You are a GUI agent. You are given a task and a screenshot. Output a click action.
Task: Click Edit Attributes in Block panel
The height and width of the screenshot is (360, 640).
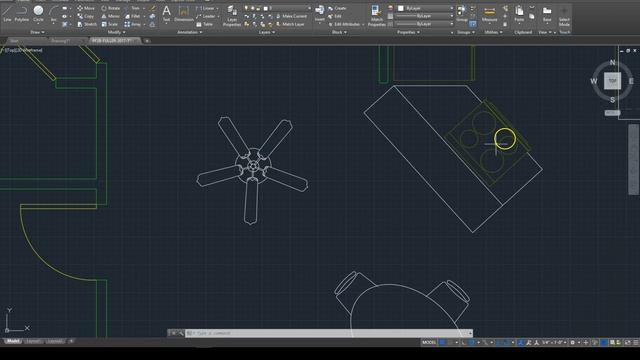pyautogui.click(x=344, y=24)
